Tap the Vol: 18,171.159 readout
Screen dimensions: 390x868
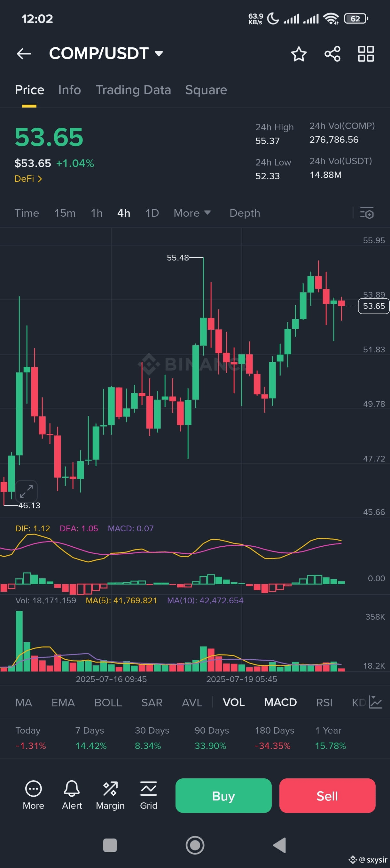pos(46,600)
